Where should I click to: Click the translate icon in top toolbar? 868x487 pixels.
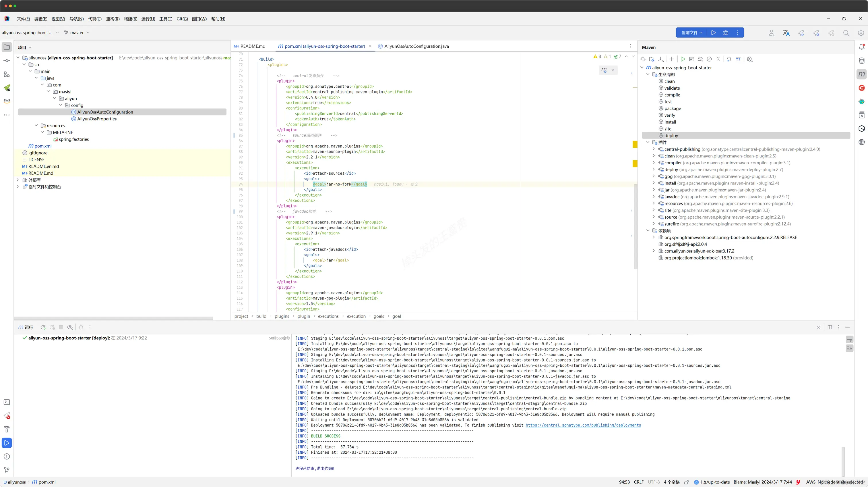pyautogui.click(x=786, y=33)
